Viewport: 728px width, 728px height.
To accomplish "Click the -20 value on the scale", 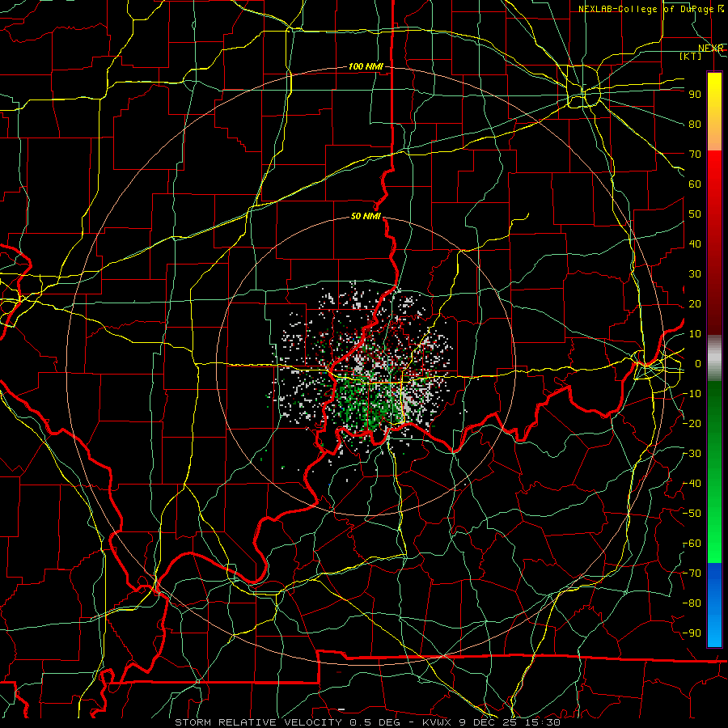I will tap(692, 423).
